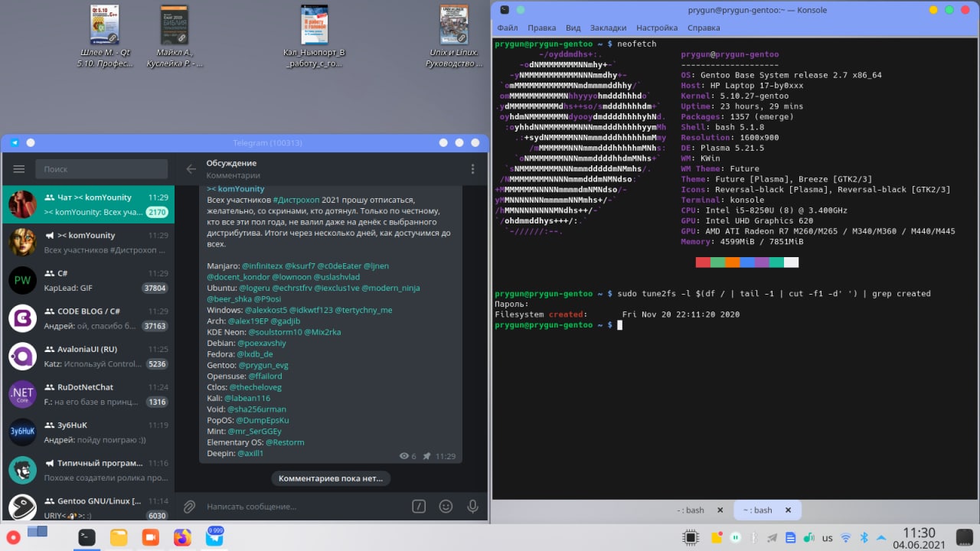The width and height of the screenshot is (980, 551).
Task: Close the '- : bash' tab
Action: click(719, 510)
